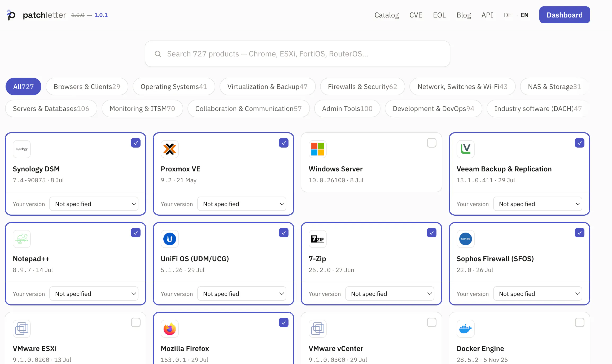Uncheck the Mozilla Firefox checkbox
The height and width of the screenshot is (364, 612).
pos(284,322)
